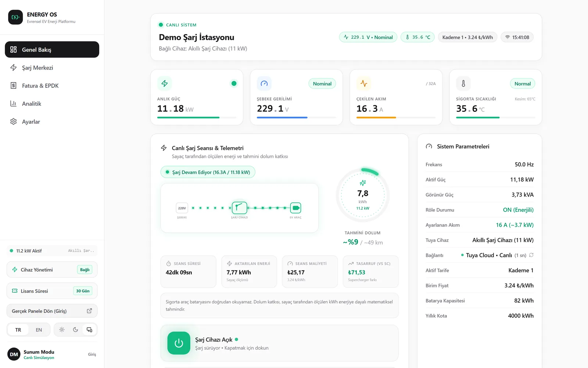Click the Tasarruf trend icon
Image resolution: width=588 pixels, height=368 pixels.
(351, 263)
